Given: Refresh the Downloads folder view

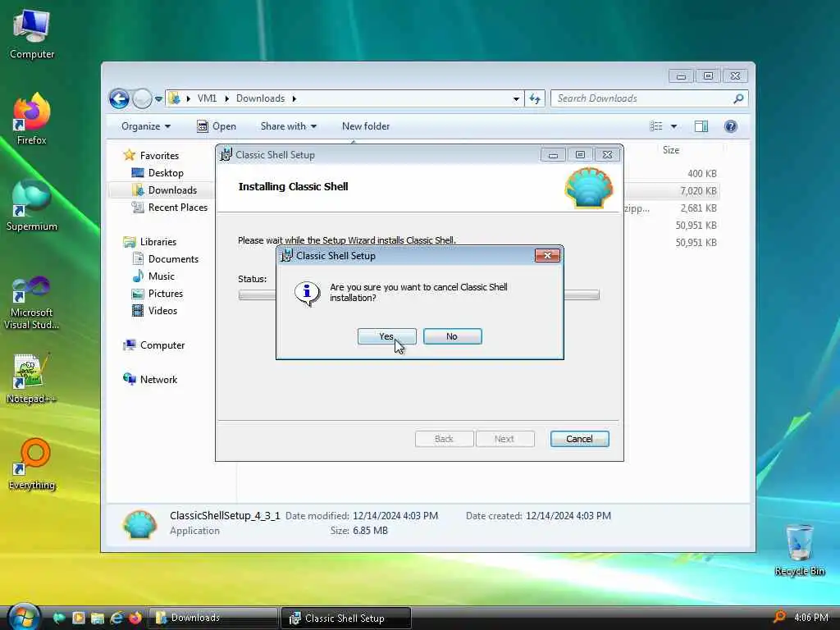Looking at the screenshot, I should coord(535,98).
